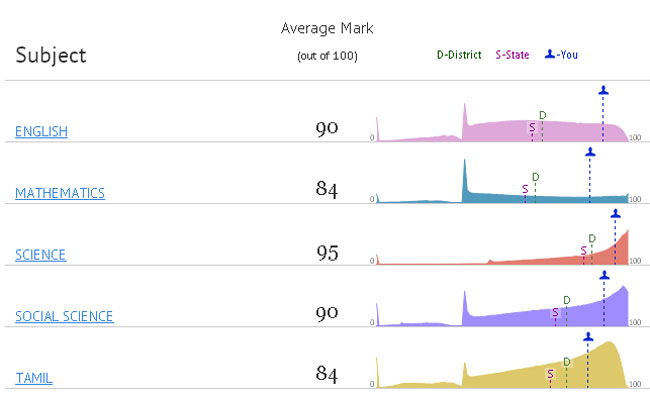Click the You marker icon on Tamil chart
The width and height of the screenshot is (650, 398).
pos(588,337)
